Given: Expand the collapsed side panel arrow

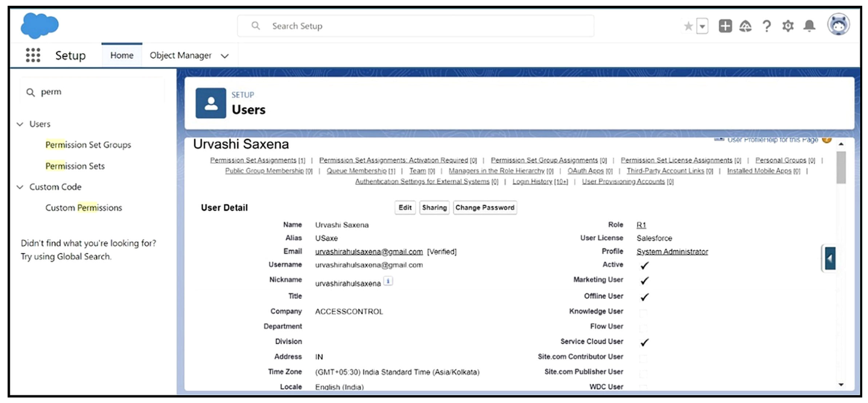Looking at the screenshot, I should point(830,258).
